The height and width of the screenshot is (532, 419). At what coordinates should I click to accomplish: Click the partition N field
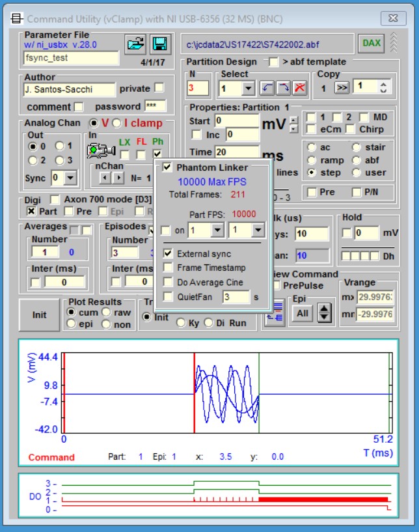tap(198, 88)
